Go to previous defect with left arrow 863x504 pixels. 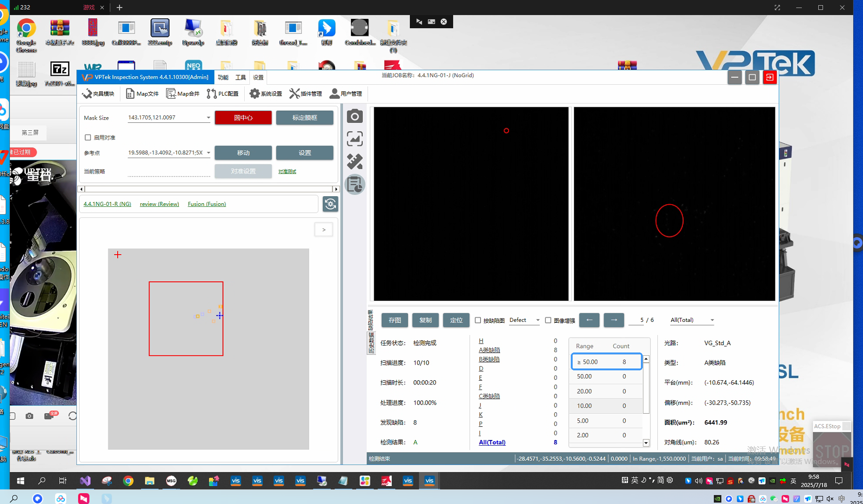pos(589,320)
